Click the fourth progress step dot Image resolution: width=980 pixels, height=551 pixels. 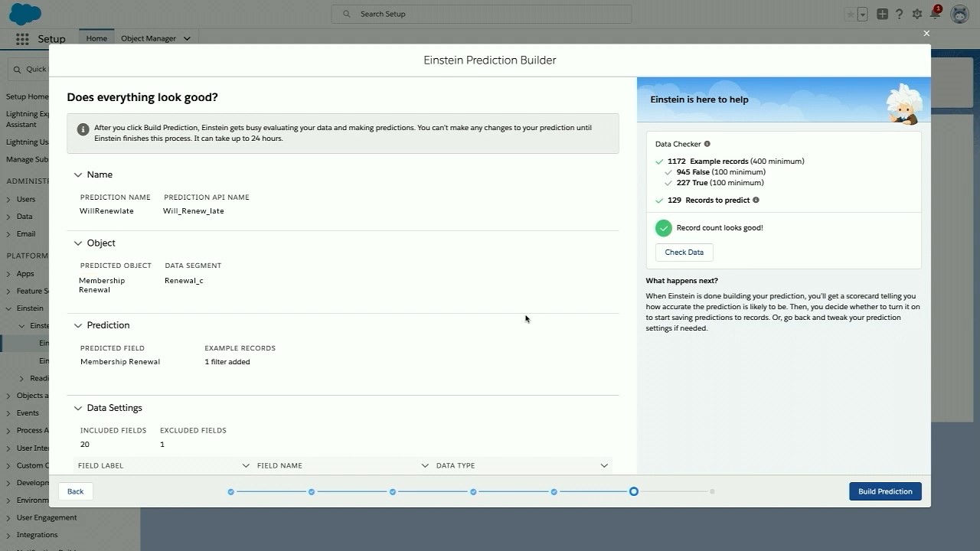tap(473, 491)
